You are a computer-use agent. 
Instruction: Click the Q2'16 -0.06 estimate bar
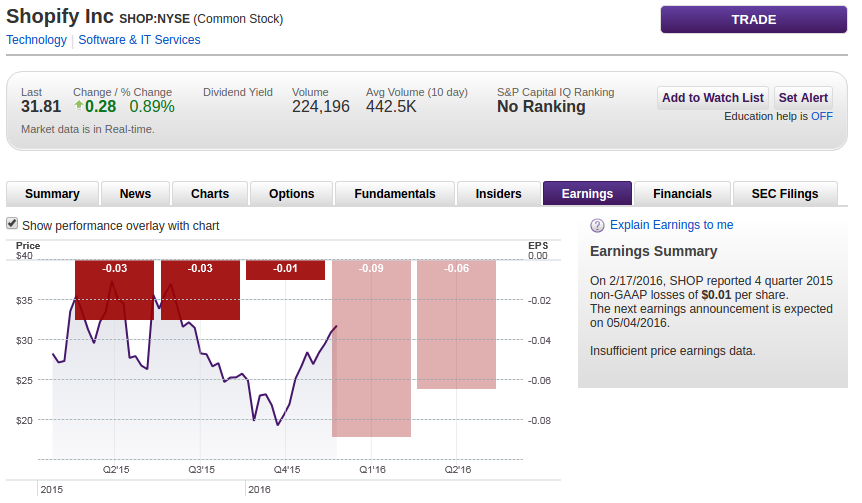tap(456, 324)
